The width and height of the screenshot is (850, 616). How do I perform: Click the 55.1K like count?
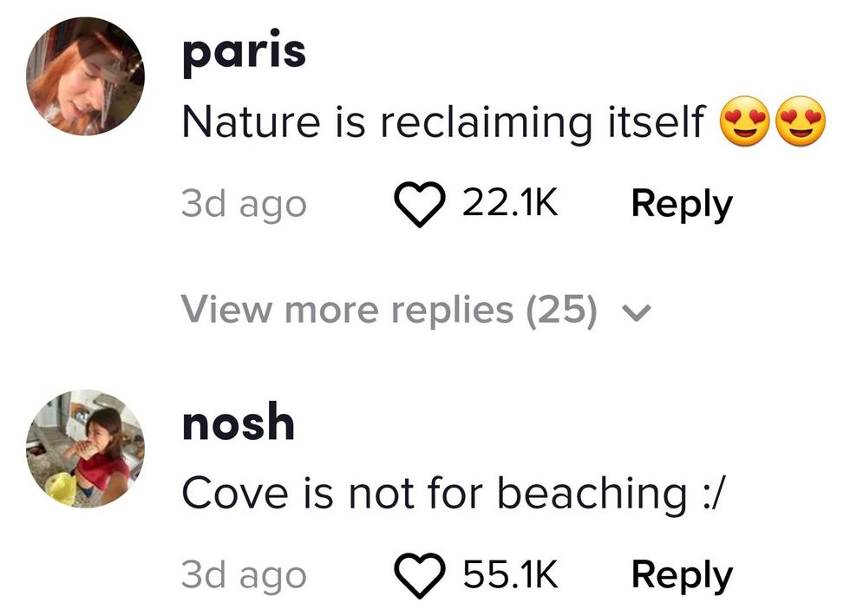[510, 574]
